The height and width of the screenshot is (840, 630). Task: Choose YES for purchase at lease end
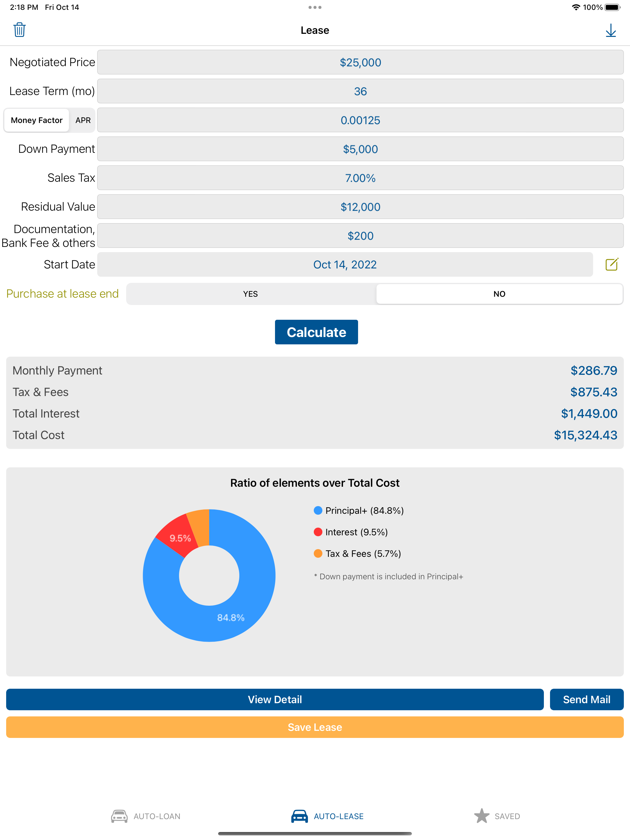pos(250,294)
